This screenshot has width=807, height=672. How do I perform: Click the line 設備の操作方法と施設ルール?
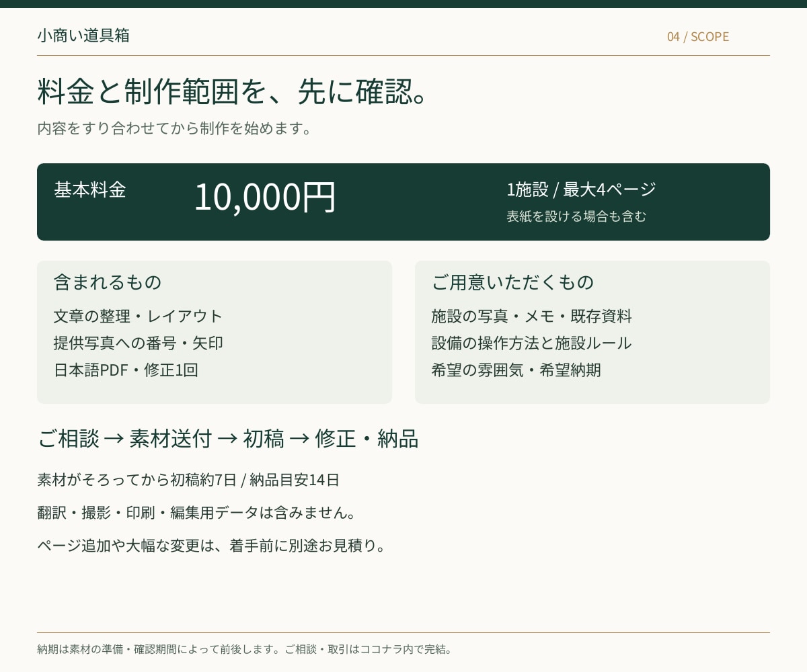[532, 343]
